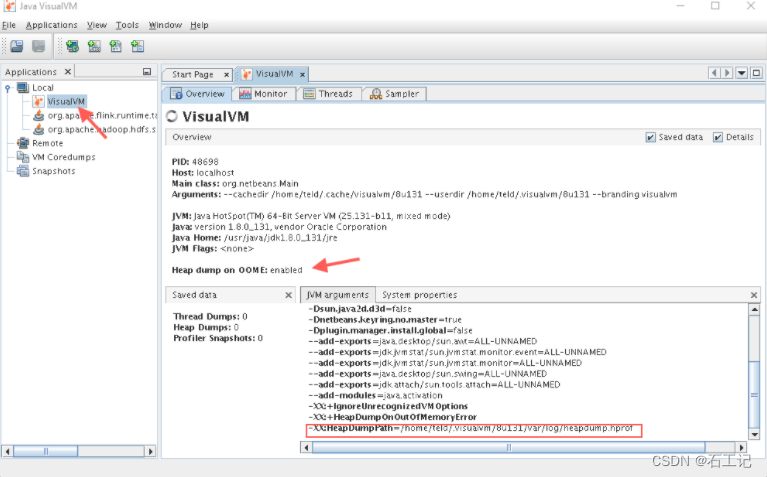767x477 pixels.
Task: Close the VisualVM editor tab
Action: click(302, 74)
